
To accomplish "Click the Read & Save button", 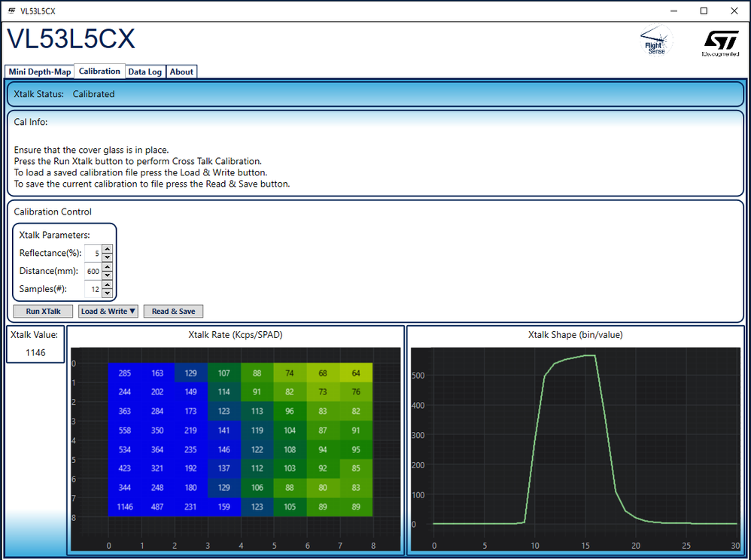I will click(173, 312).
